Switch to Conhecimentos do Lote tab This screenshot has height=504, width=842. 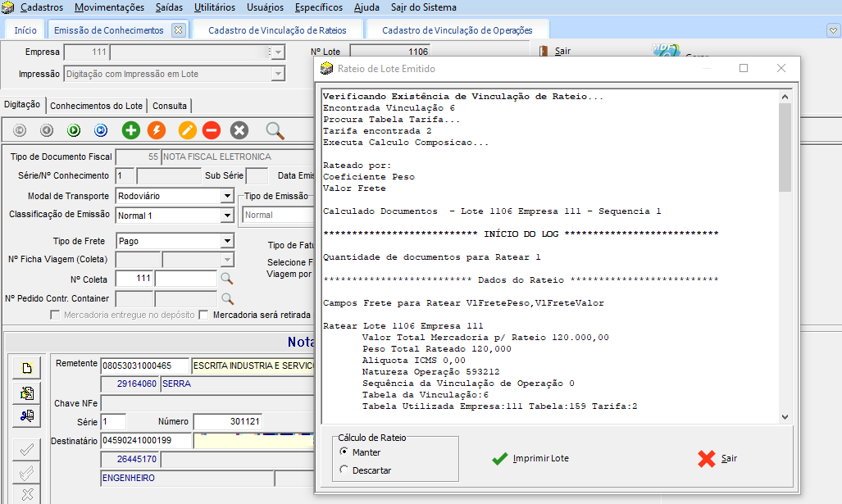(x=97, y=106)
